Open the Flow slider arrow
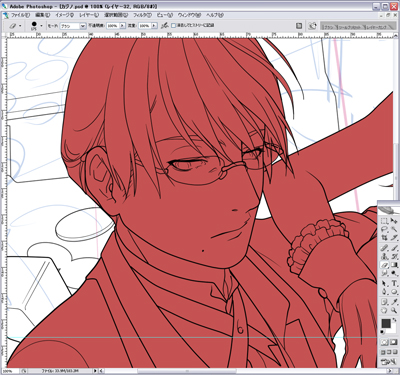The image size is (400, 375). (154, 25)
